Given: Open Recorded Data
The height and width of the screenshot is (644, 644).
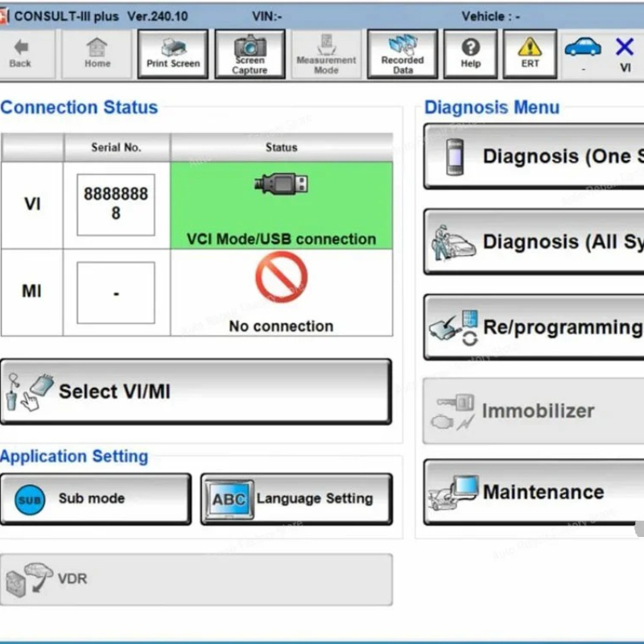Looking at the screenshot, I should click(402, 54).
